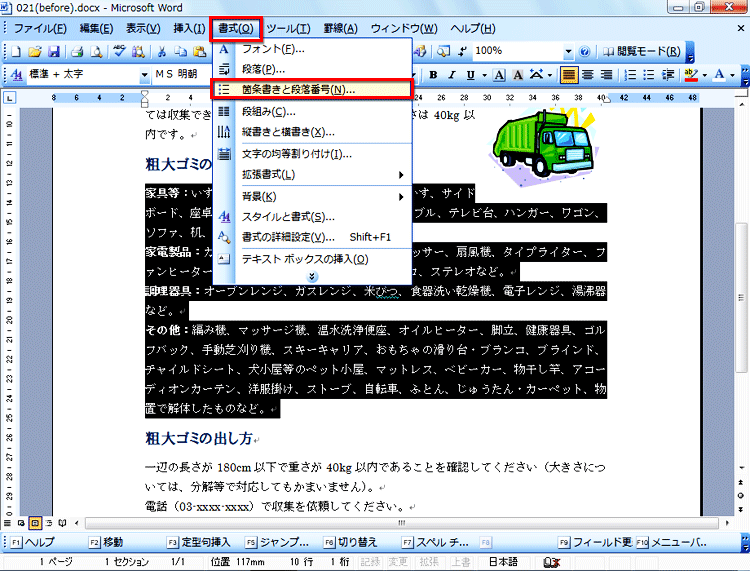
Task: Click the Copy icon
Action: click(x=180, y=52)
